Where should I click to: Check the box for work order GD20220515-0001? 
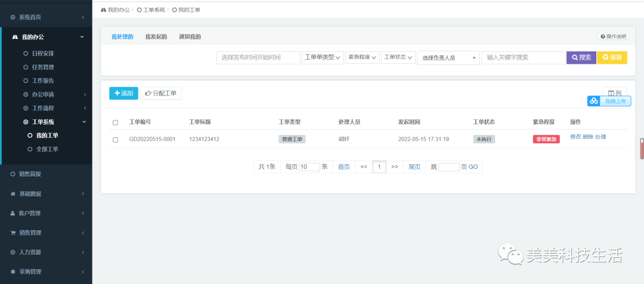[116, 140]
